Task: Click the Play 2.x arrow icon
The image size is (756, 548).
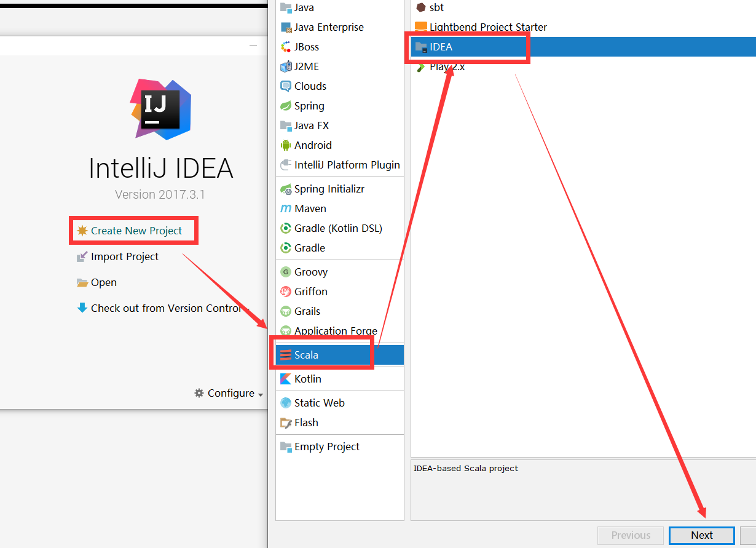Action: pyautogui.click(x=421, y=67)
